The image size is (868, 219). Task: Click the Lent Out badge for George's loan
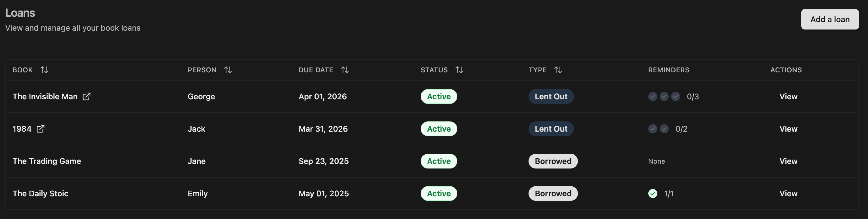[551, 96]
